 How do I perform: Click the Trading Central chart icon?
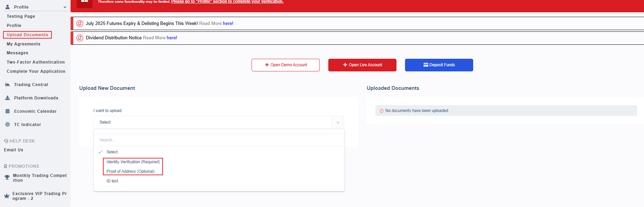click(8, 84)
